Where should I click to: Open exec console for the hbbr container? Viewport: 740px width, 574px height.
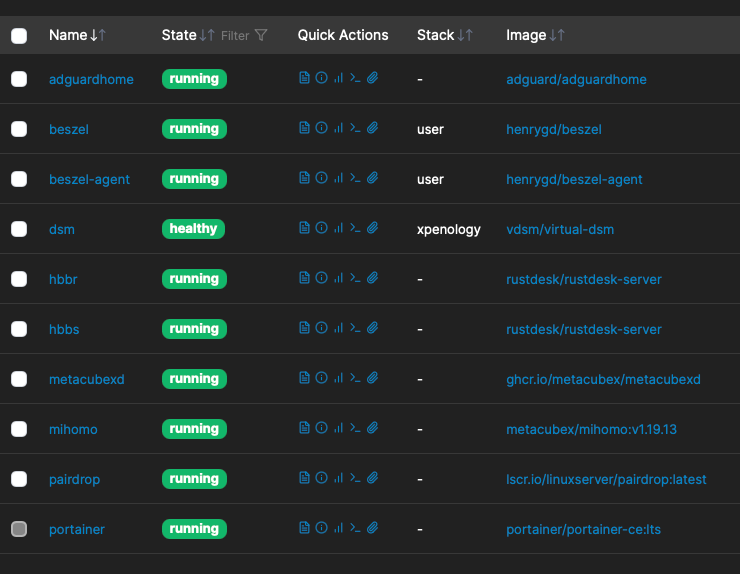click(x=355, y=279)
